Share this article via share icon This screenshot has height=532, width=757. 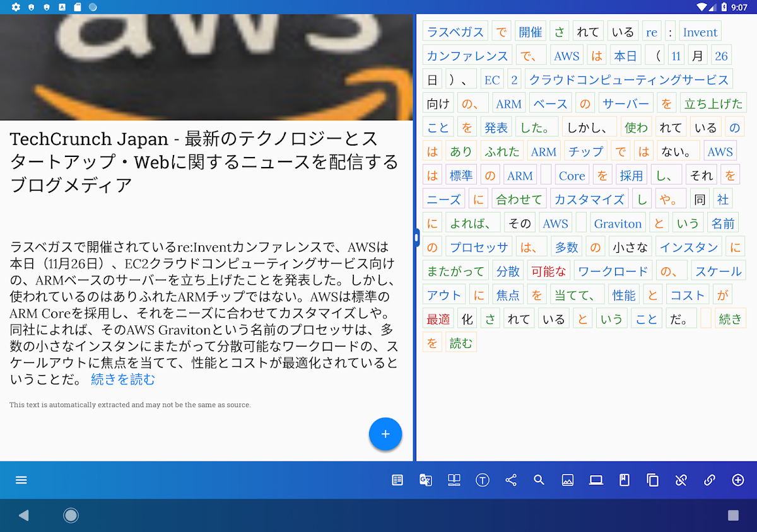[x=511, y=480]
